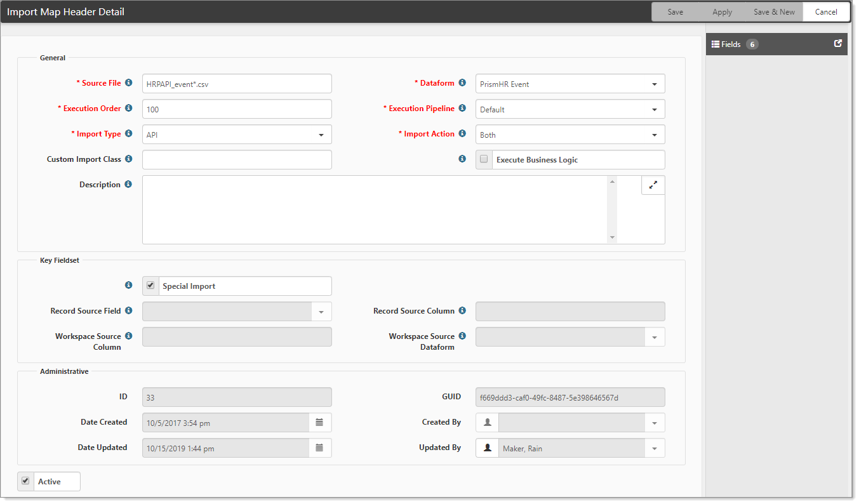This screenshot has width=859, height=504.
Task: Open the Workspace Source Dataform dropdown arrow
Action: [655, 337]
